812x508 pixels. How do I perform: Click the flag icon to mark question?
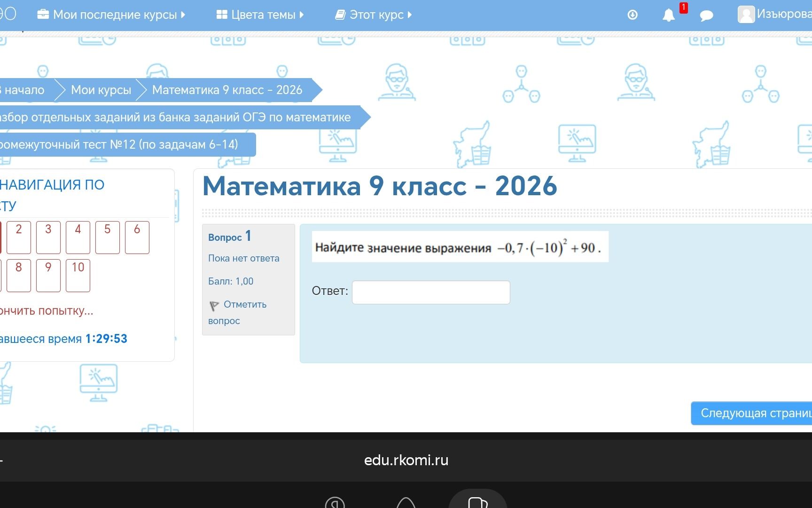[x=214, y=306]
